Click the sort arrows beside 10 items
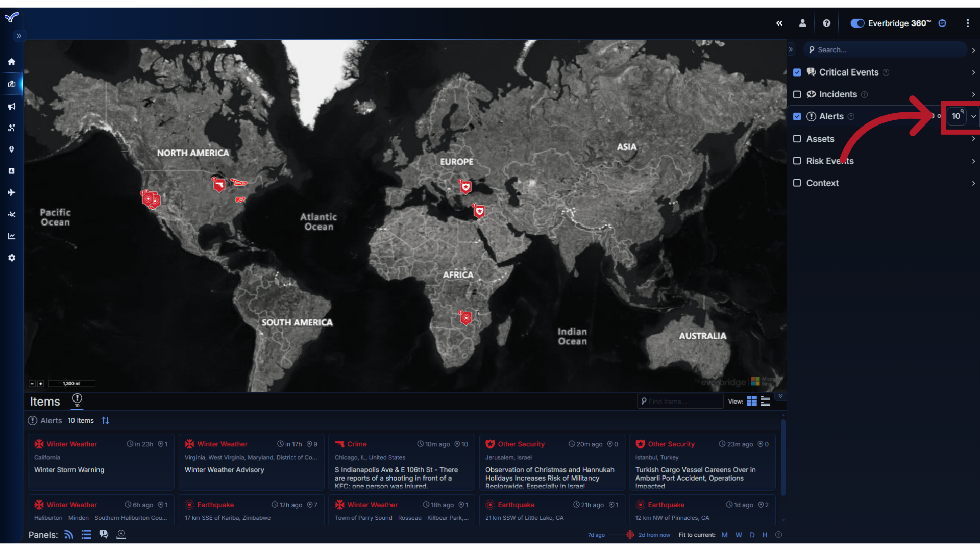Viewport: 980px width, 551px height. click(x=105, y=420)
